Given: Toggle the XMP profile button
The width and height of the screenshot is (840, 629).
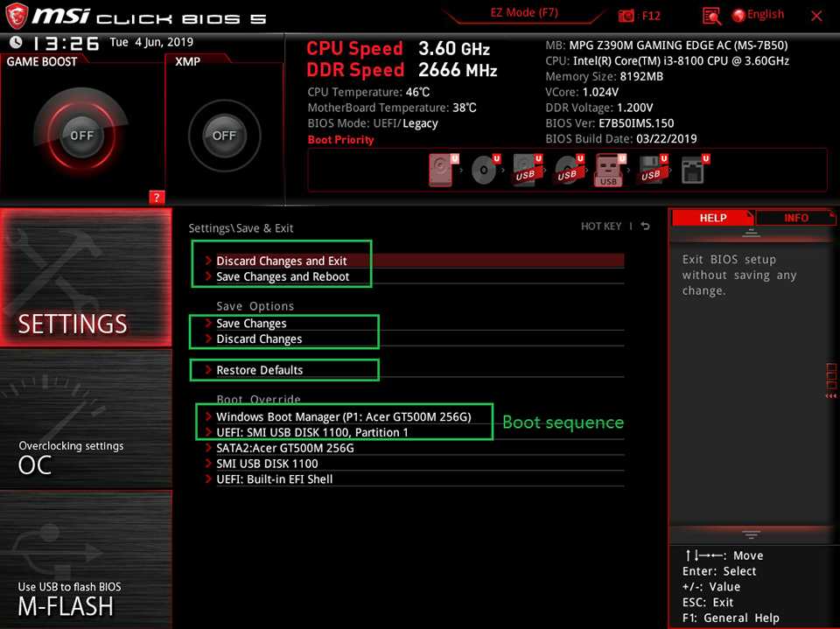Looking at the screenshot, I should point(224,136).
